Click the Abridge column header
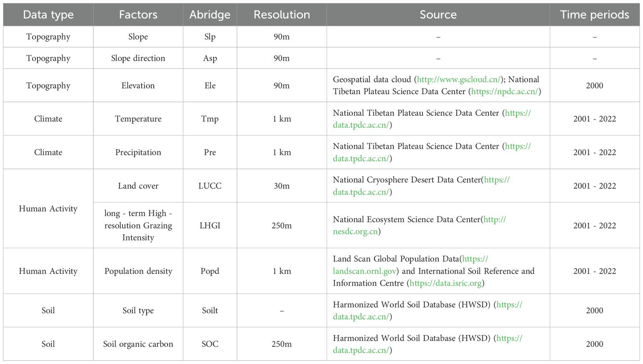 [210, 15]
